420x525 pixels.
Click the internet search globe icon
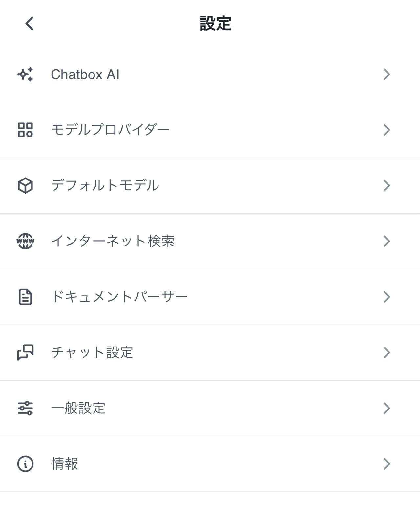pyautogui.click(x=25, y=241)
